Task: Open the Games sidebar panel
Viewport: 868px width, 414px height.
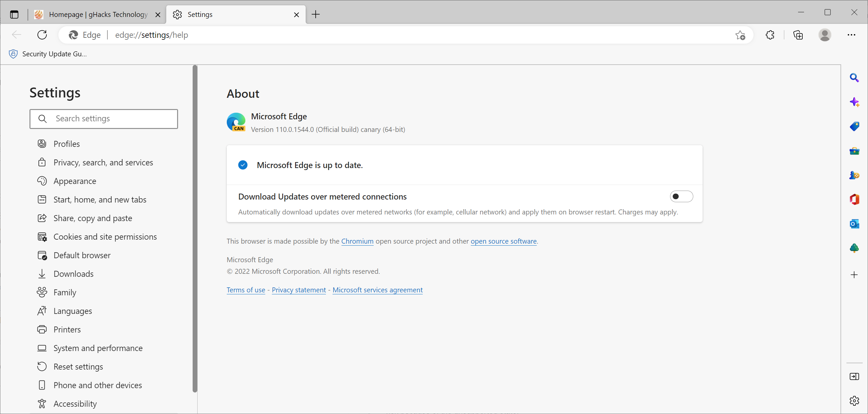Action: click(855, 175)
